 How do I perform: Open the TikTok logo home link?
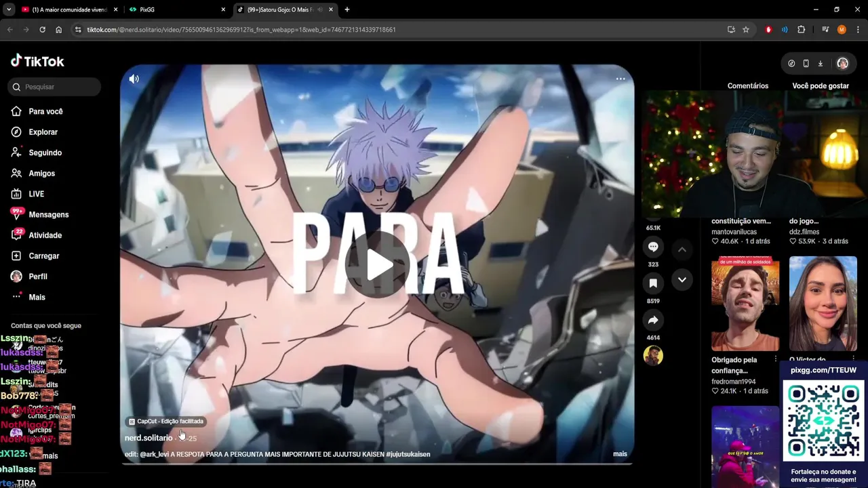[37, 61]
